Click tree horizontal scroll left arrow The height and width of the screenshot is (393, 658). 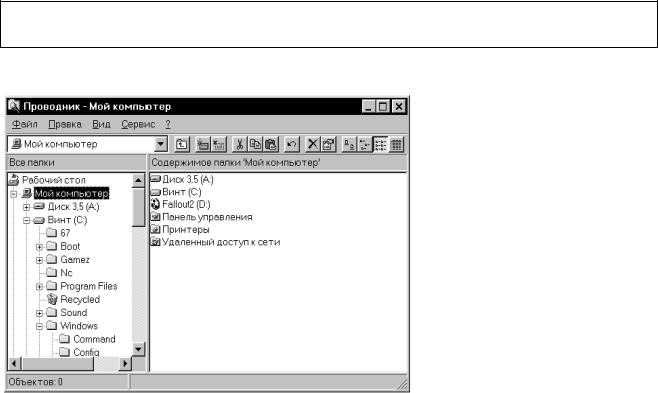tap(14, 364)
